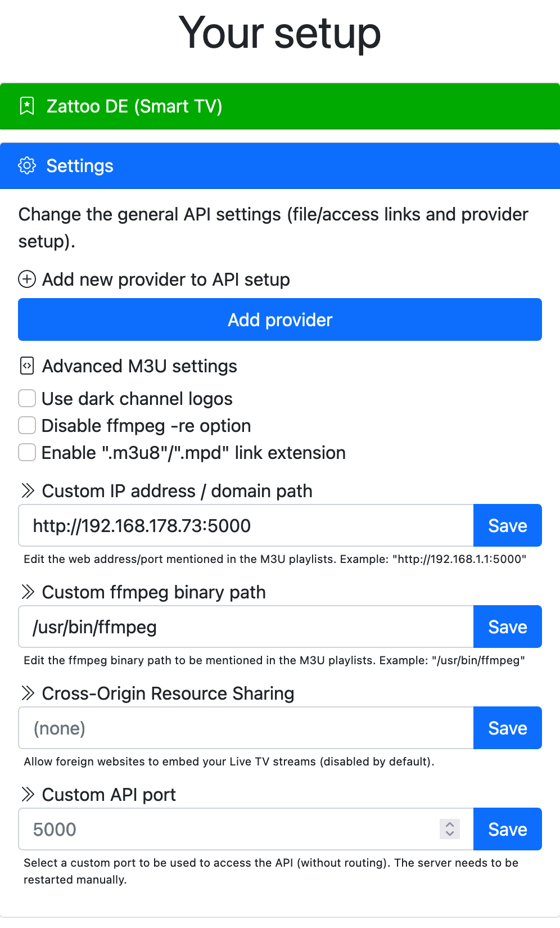Check the Disable ffmpeg -re option box
This screenshot has width=560, height=928.
point(27,425)
